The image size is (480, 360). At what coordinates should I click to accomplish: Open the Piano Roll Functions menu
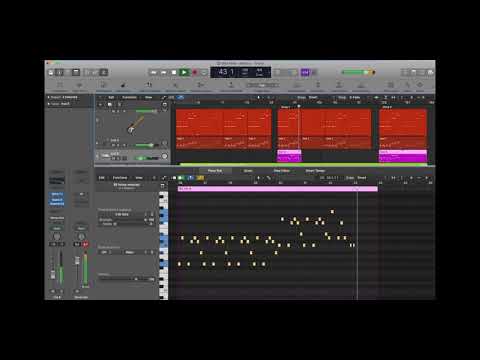(x=120, y=178)
